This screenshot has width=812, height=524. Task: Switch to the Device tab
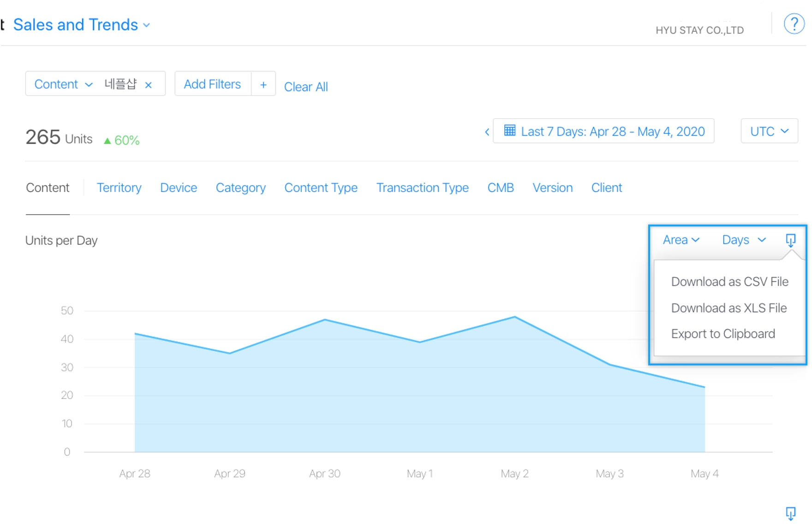[179, 188]
